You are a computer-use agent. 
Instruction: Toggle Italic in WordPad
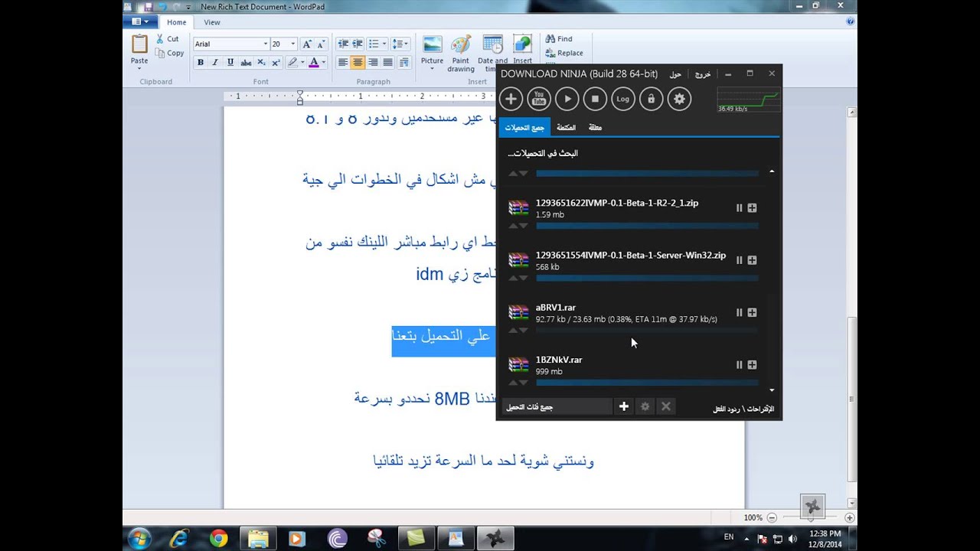[215, 63]
